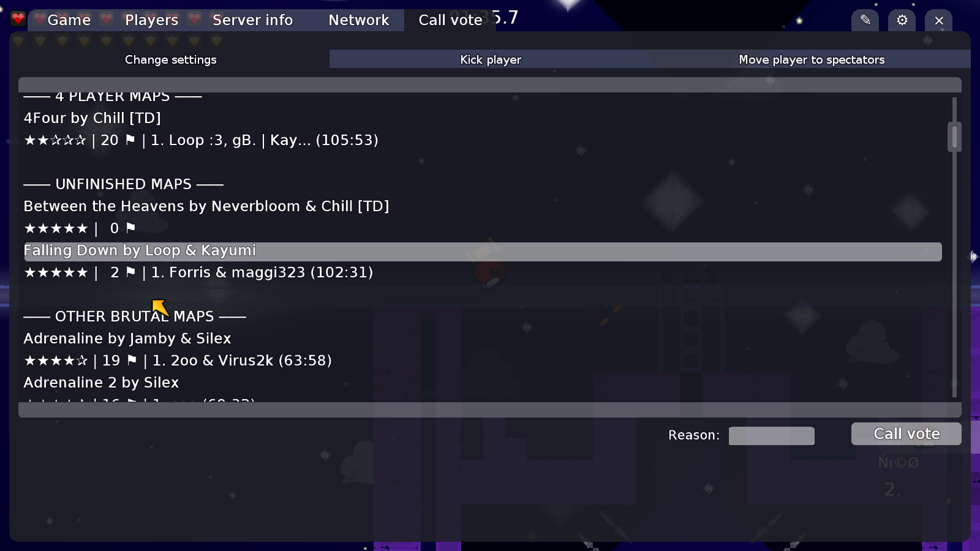Open the Game menu

69,20
